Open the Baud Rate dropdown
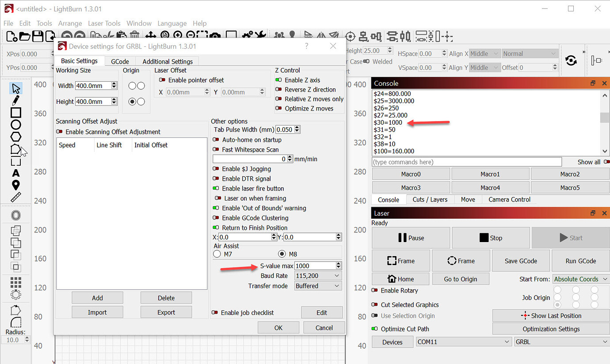Screen dimensions: 610x364 (x=318, y=275)
